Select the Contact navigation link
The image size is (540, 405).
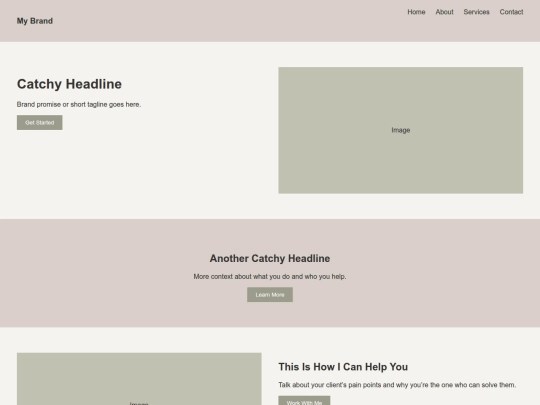[x=511, y=12]
